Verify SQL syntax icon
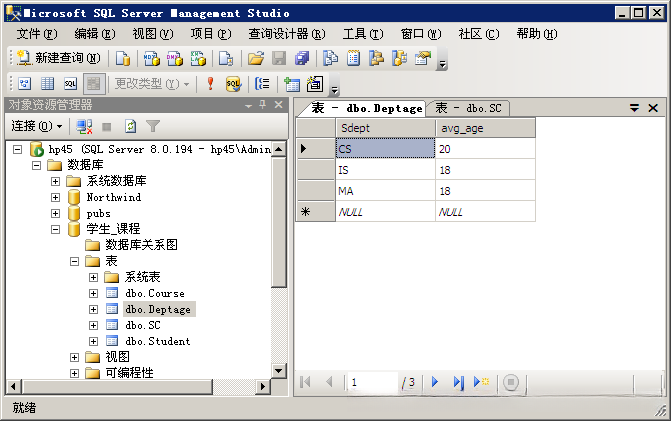Image resolution: width=671 pixels, height=421 pixels. pyautogui.click(x=233, y=84)
